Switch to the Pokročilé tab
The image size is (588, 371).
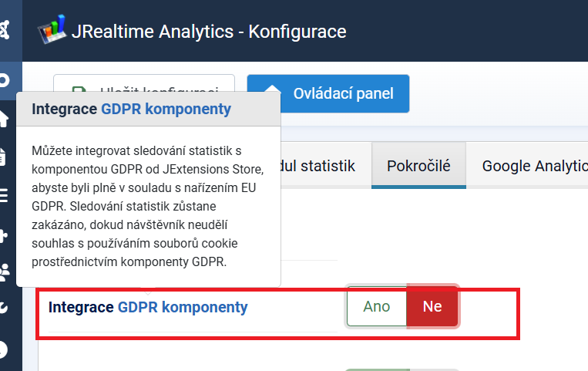[x=418, y=166]
